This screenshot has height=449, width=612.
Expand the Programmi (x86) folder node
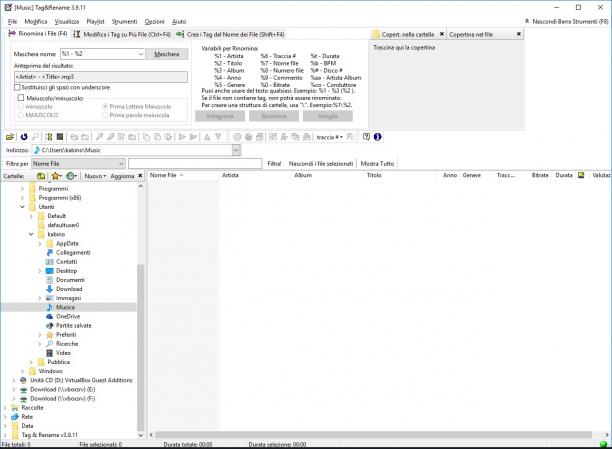(x=22, y=198)
